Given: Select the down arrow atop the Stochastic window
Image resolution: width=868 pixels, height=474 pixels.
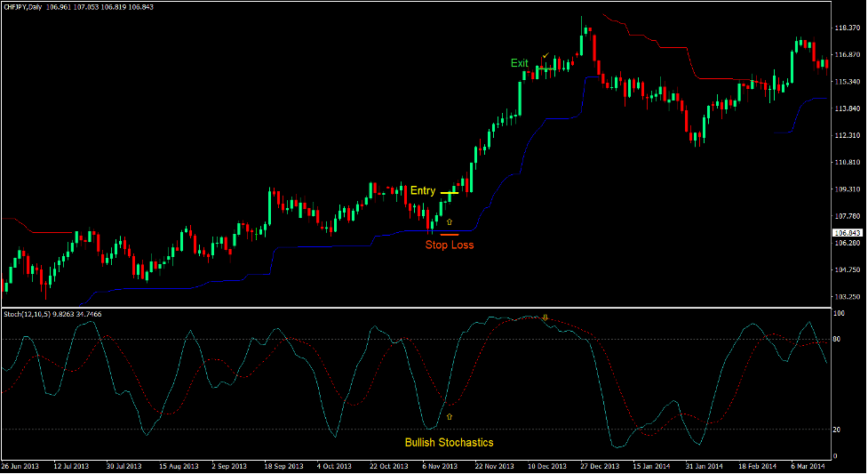Looking at the screenshot, I should coord(545,317).
